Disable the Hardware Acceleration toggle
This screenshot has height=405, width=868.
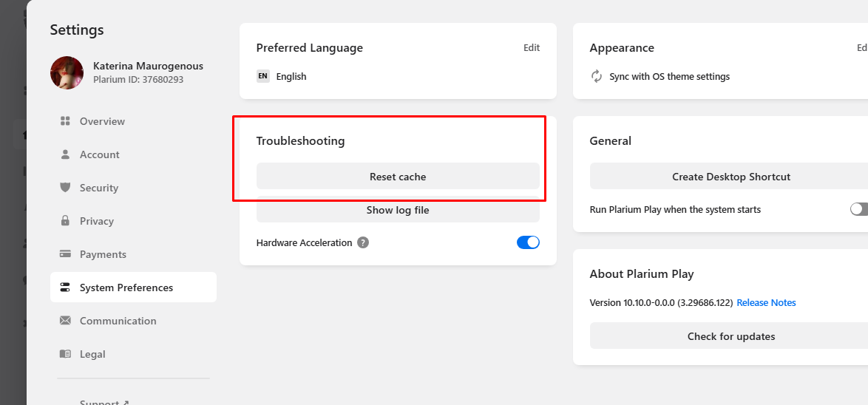(x=528, y=242)
